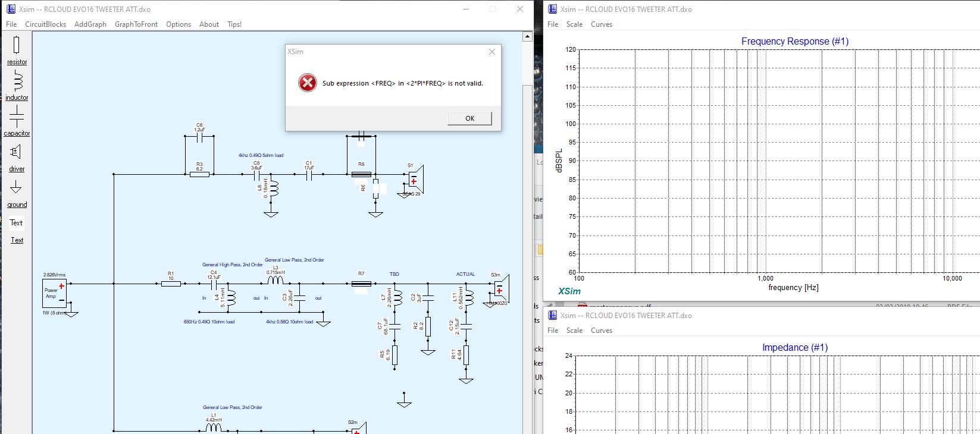Open the Tips! menu

click(234, 24)
